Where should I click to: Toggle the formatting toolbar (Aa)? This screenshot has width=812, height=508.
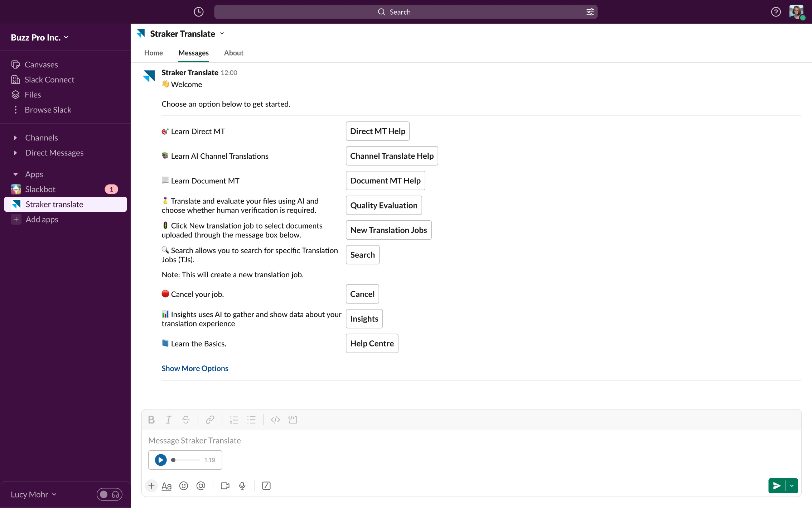(x=166, y=486)
